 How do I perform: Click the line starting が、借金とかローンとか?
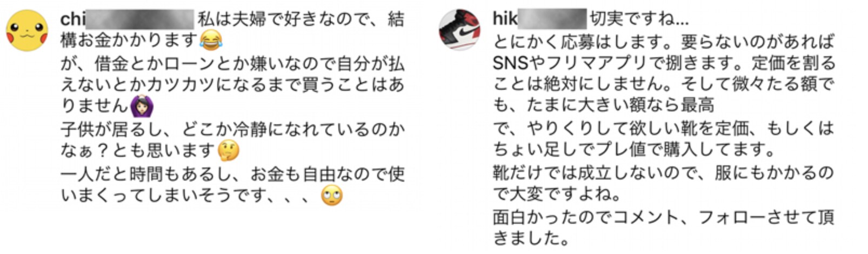(x=232, y=64)
